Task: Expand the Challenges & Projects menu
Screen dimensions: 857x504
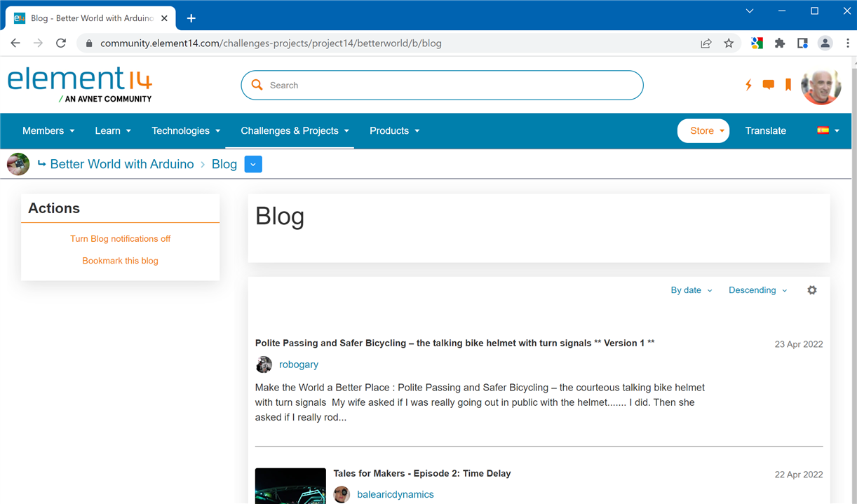Action: pyautogui.click(x=295, y=131)
